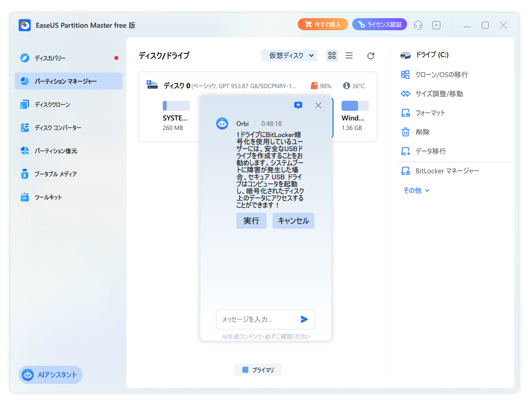Open the dropdown next to the headset icon
Screen dimensions: 532x404
pyautogui.click(x=436, y=25)
